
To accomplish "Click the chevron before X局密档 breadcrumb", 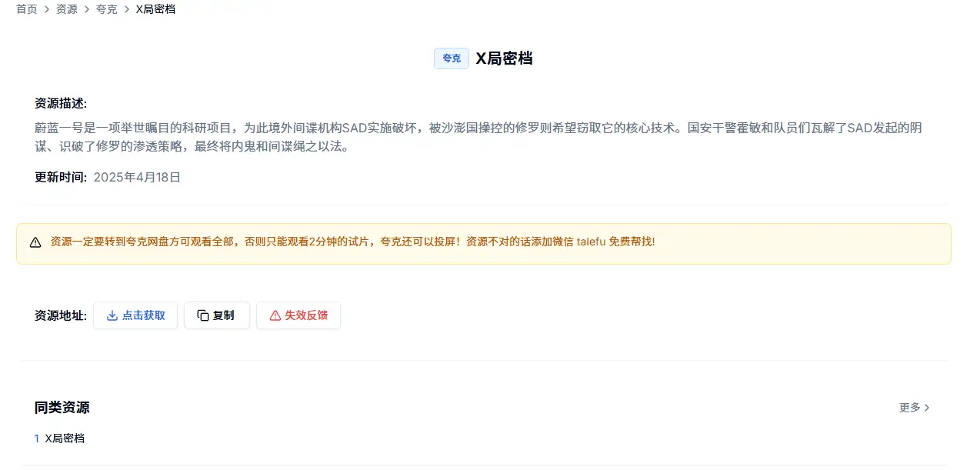I will pos(127,9).
